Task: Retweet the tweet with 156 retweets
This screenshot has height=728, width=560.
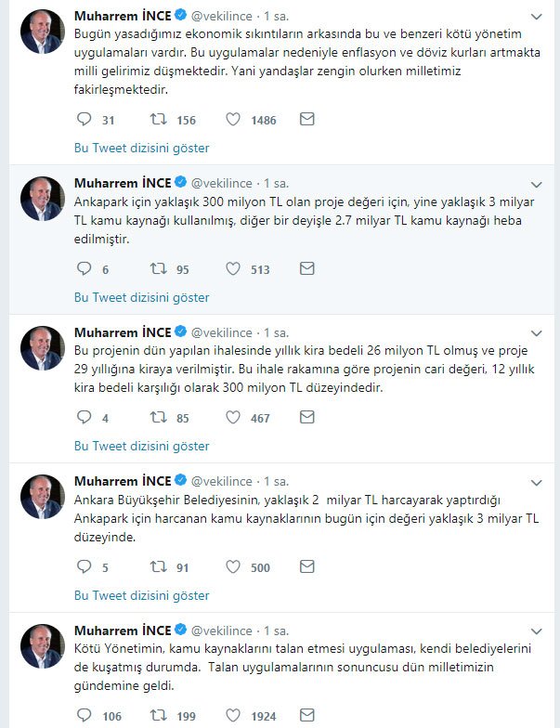Action: (x=158, y=120)
